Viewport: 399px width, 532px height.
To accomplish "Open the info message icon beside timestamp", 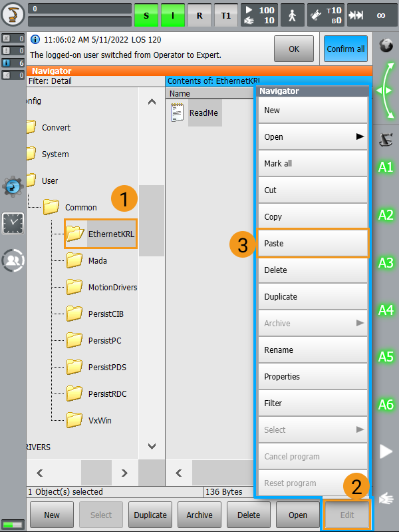I will tap(35, 39).
